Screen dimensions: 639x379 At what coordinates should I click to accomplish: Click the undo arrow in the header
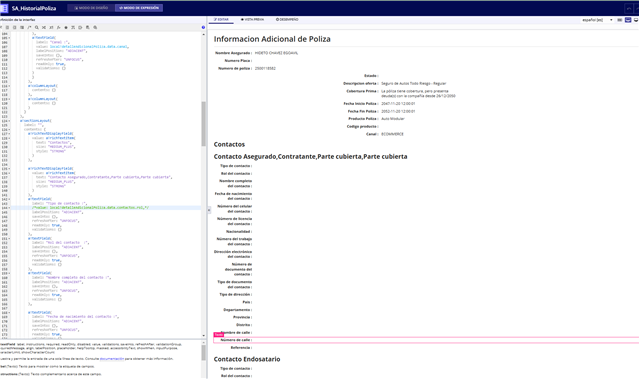tap(628, 8)
